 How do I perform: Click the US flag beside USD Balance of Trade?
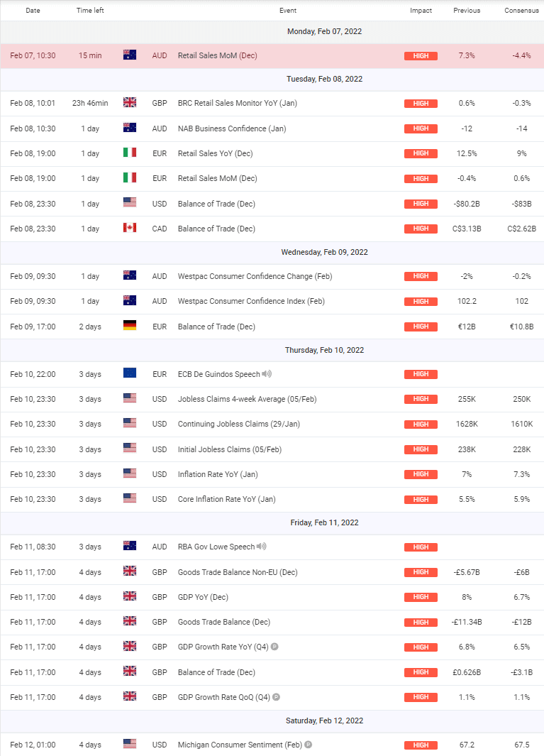(x=130, y=202)
